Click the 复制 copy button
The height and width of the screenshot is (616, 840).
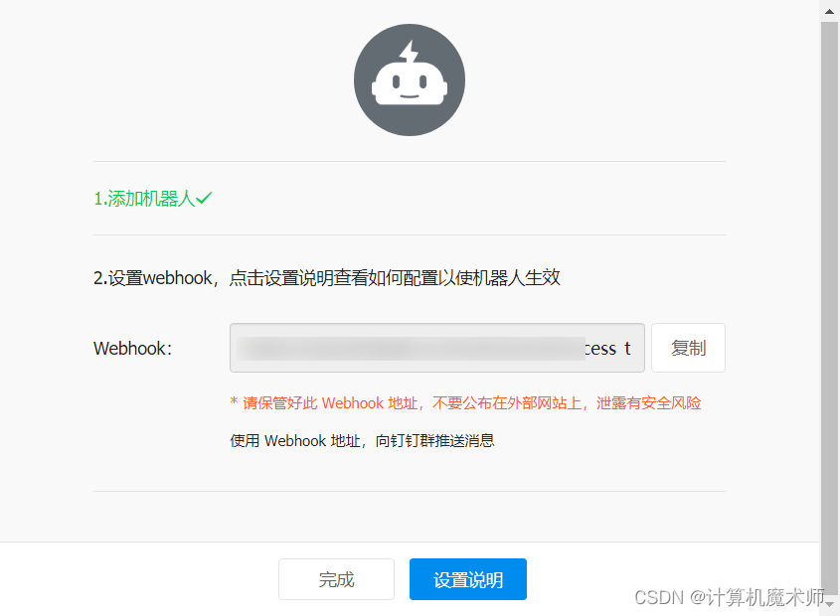(688, 348)
